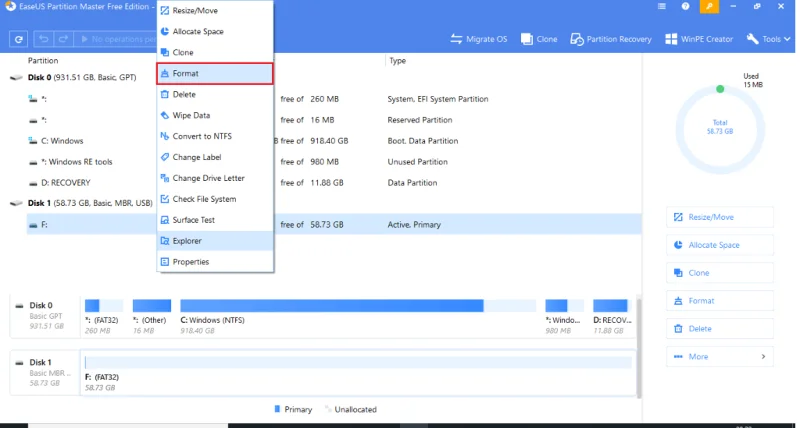The width and height of the screenshot is (800, 428).
Task: Choose Change Label in the context menu
Action: click(215, 157)
